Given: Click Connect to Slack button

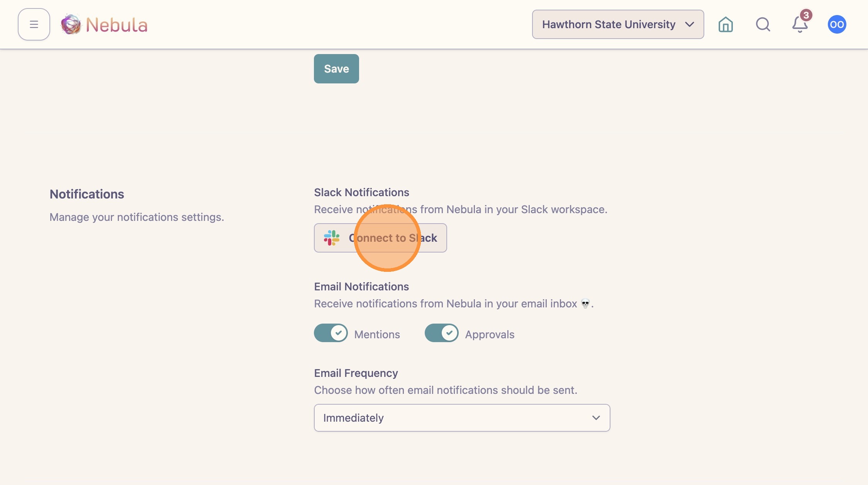Looking at the screenshot, I should [x=380, y=238].
